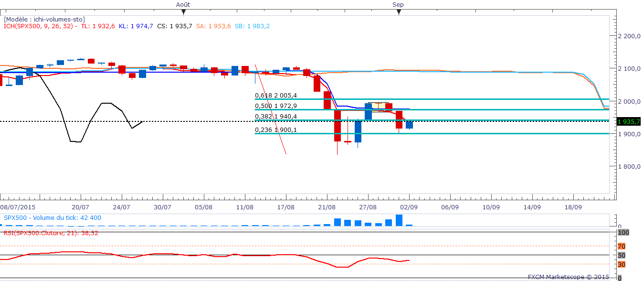Click the 2 000,0 price axis label

[x=630, y=101]
